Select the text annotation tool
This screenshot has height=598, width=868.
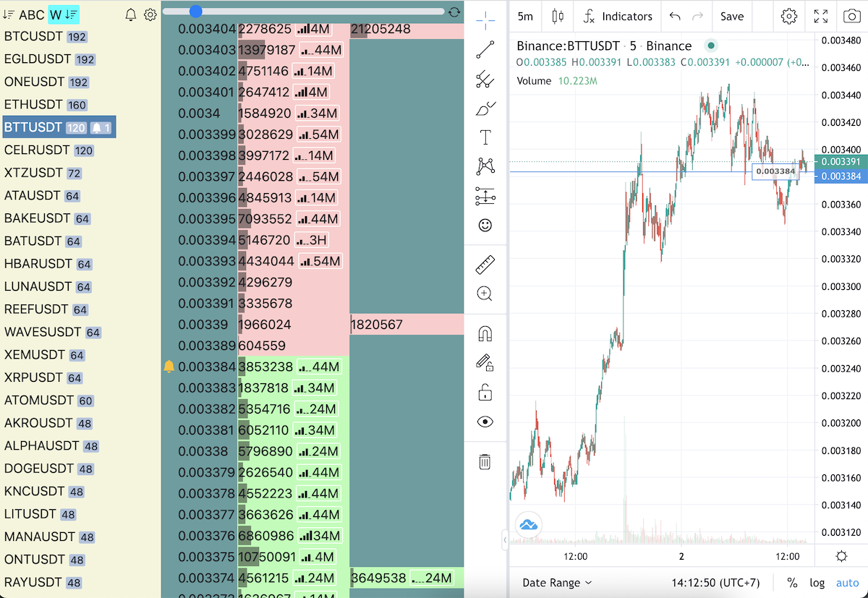point(485,137)
